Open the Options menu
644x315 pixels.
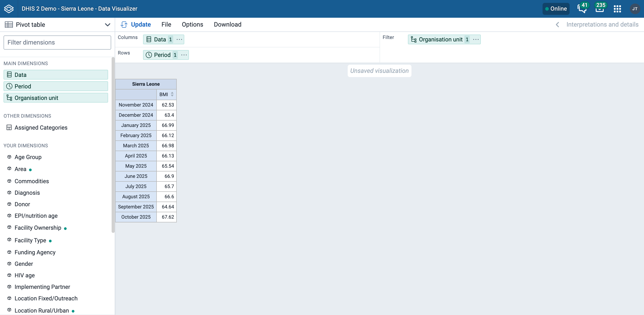coord(192,25)
